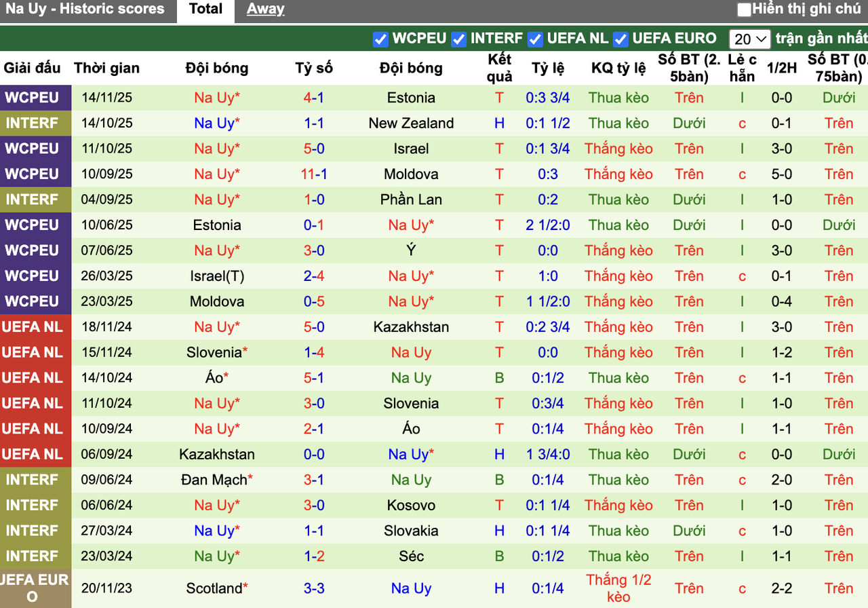The height and width of the screenshot is (608, 868).
Task: Click the half-time score 2-2
Action: click(x=782, y=588)
